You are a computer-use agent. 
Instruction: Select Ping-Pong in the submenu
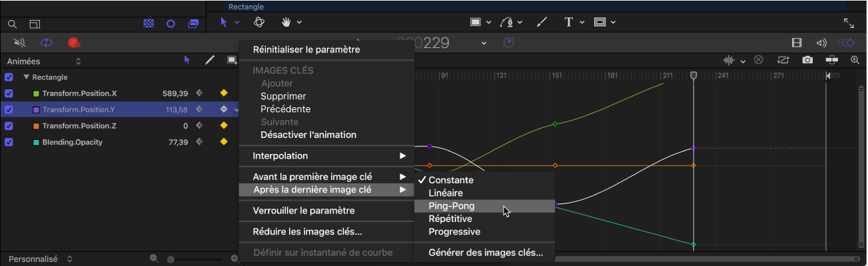tap(484, 206)
